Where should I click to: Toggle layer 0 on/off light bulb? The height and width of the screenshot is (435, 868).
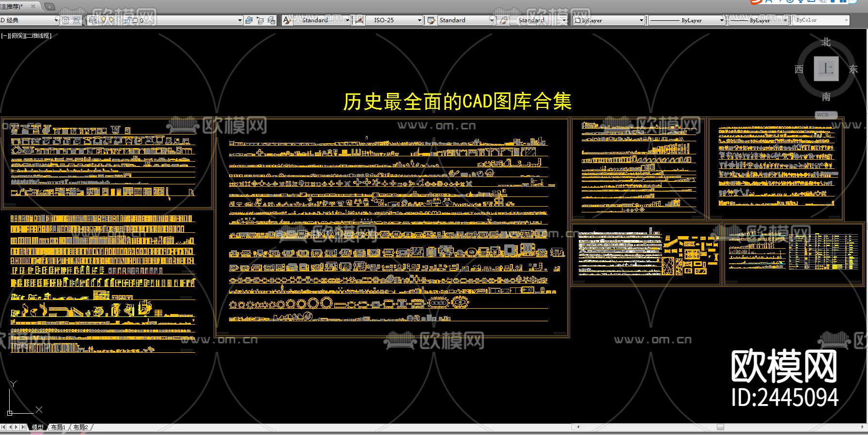click(103, 20)
